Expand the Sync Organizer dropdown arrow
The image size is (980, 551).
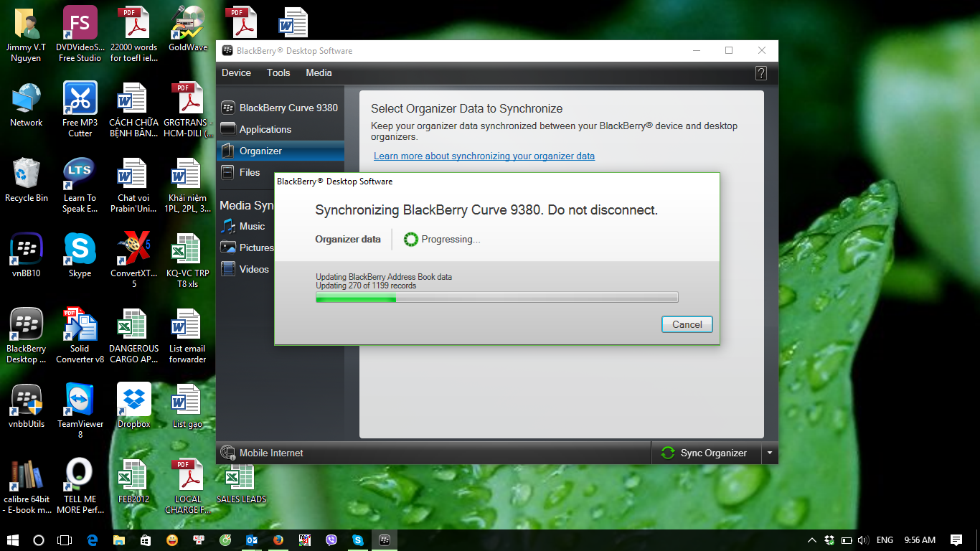pyautogui.click(x=770, y=453)
